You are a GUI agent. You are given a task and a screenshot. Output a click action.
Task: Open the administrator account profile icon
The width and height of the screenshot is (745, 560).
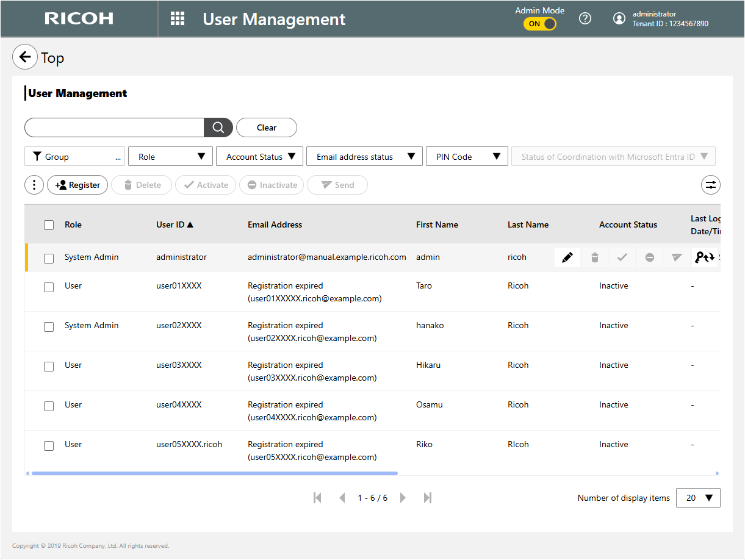[x=619, y=19]
